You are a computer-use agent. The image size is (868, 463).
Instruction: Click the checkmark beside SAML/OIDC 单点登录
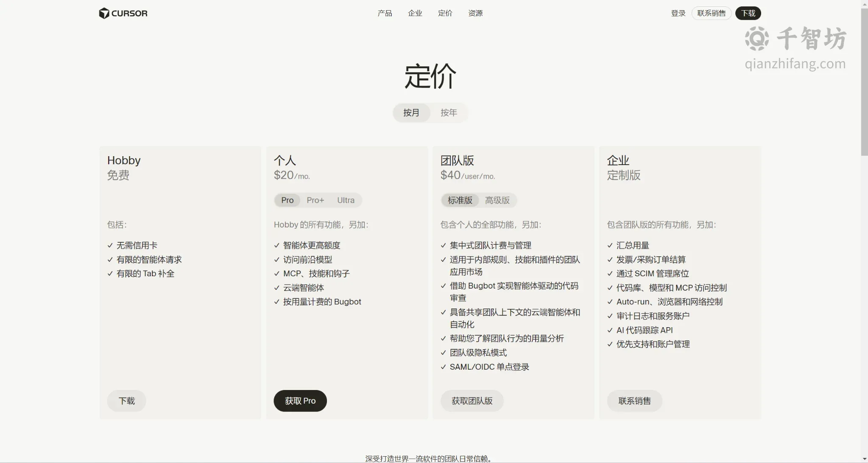443,367
